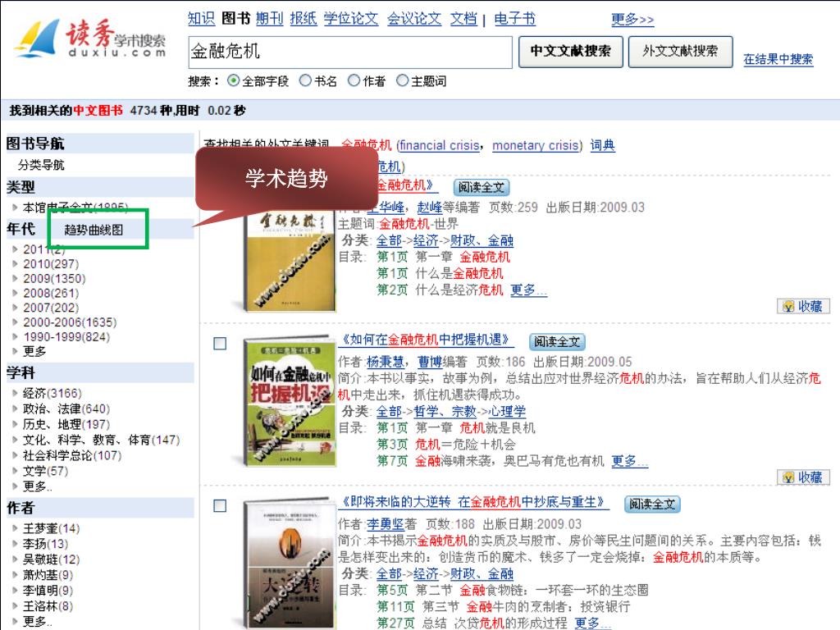Image resolution: width=840 pixels, height=630 pixels.
Task: Select the 书名 search radio button
Action: tap(305, 80)
